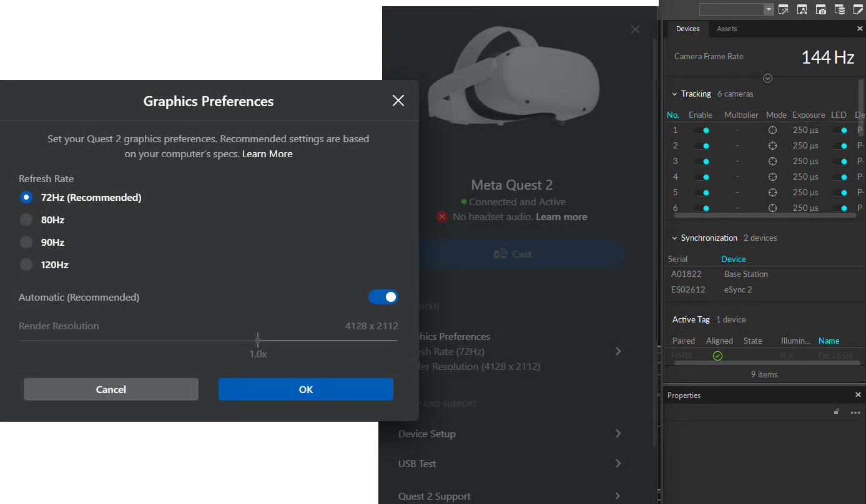Toggle Enable switch for camera 6
The height and width of the screenshot is (504, 866).
[x=701, y=208]
